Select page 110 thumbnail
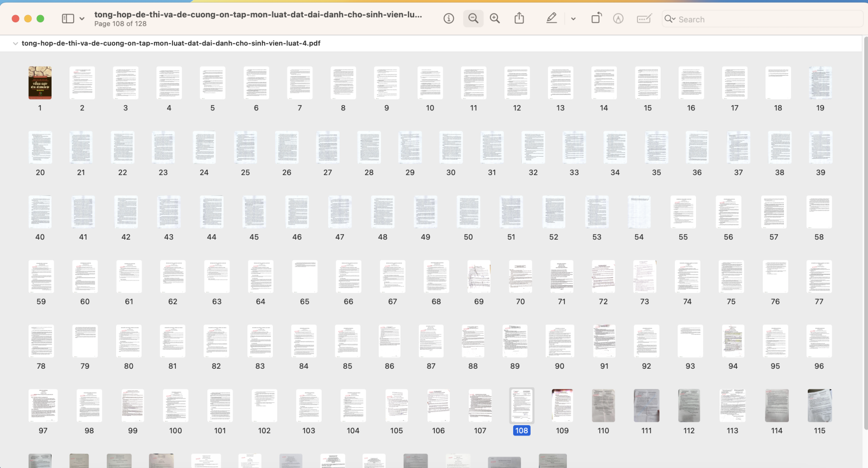Viewport: 868px width, 468px height. click(603, 405)
